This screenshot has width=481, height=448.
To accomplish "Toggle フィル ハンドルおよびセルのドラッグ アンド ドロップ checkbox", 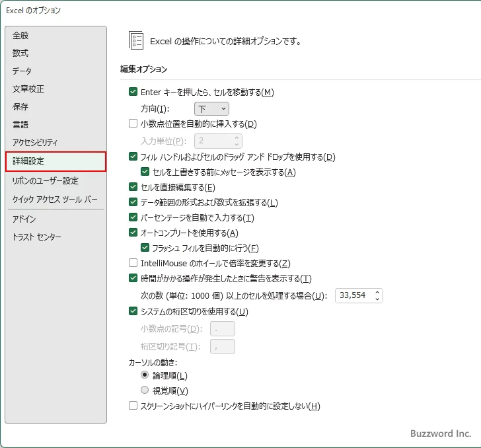I will pos(133,157).
